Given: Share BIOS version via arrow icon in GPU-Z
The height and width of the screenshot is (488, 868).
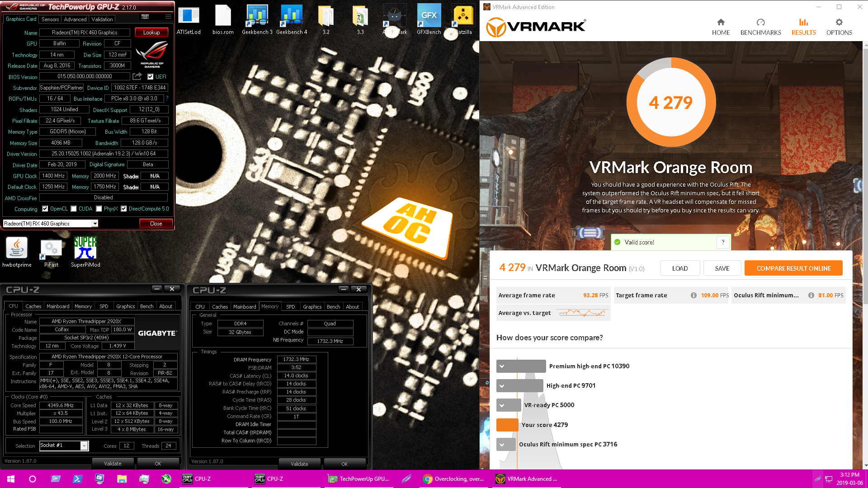Looking at the screenshot, I should 137,76.
